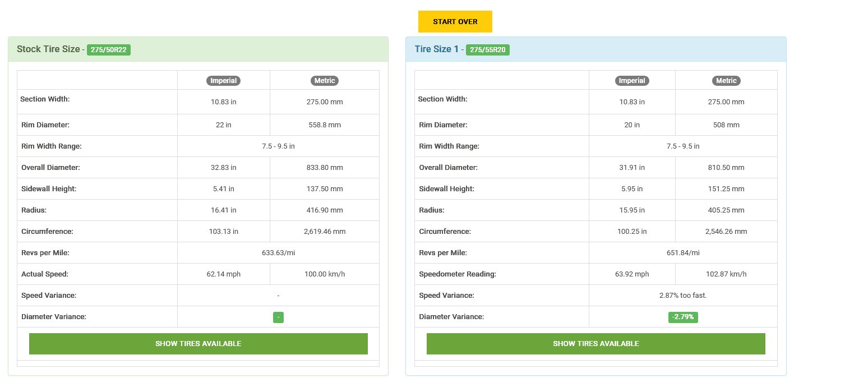Image resolution: width=868 pixels, height=387 pixels.
Task: Select the 275/50R22 stock size badge
Action: pyautogui.click(x=109, y=50)
